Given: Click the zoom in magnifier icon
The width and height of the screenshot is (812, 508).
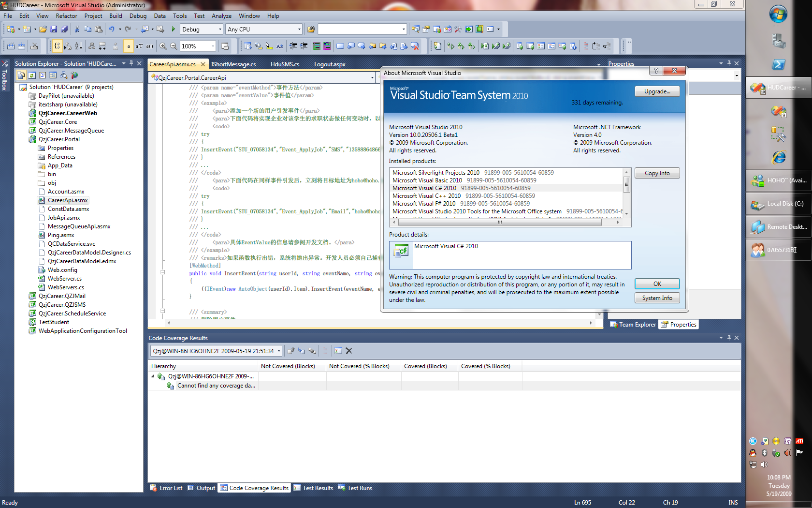Looking at the screenshot, I should pos(163,46).
